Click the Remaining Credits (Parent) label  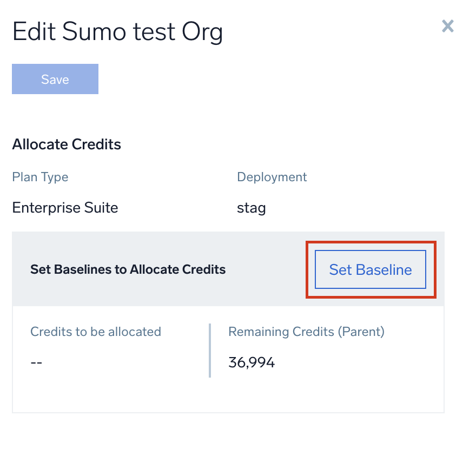(306, 332)
